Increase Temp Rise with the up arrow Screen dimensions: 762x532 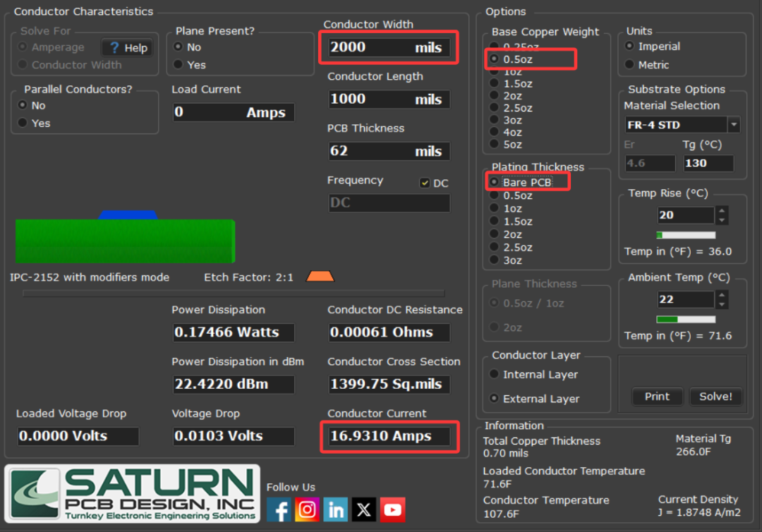click(722, 211)
